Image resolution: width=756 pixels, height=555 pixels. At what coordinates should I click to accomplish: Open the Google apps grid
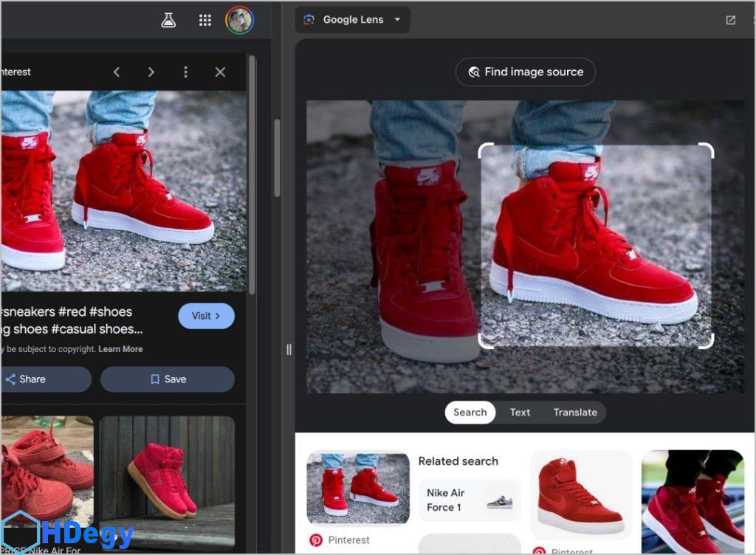(205, 21)
